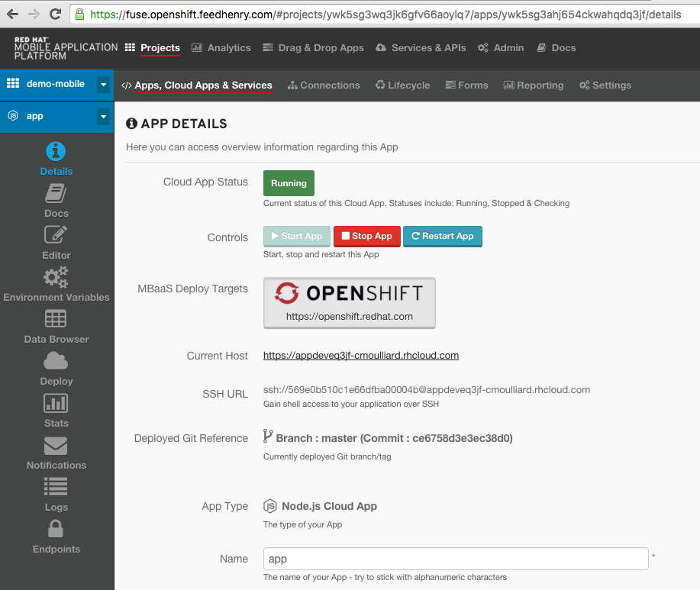Open the Stats bar chart icon
700x590 pixels.
point(56,403)
